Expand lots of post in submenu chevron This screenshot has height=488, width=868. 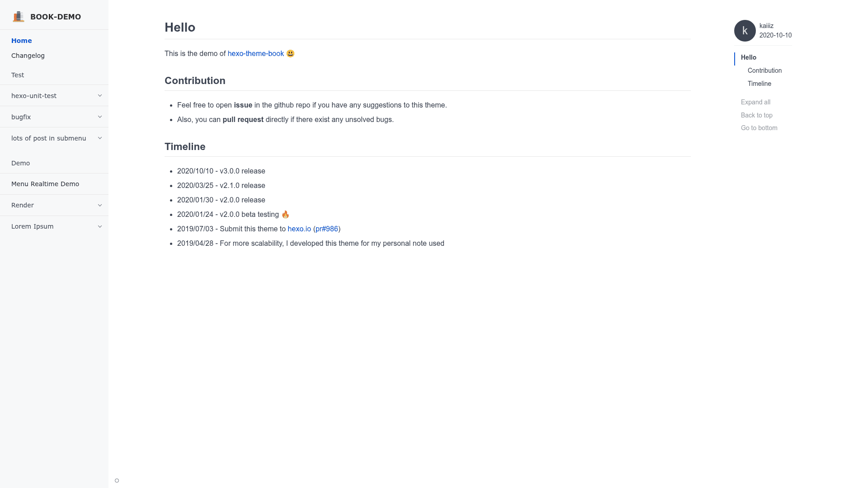100,138
